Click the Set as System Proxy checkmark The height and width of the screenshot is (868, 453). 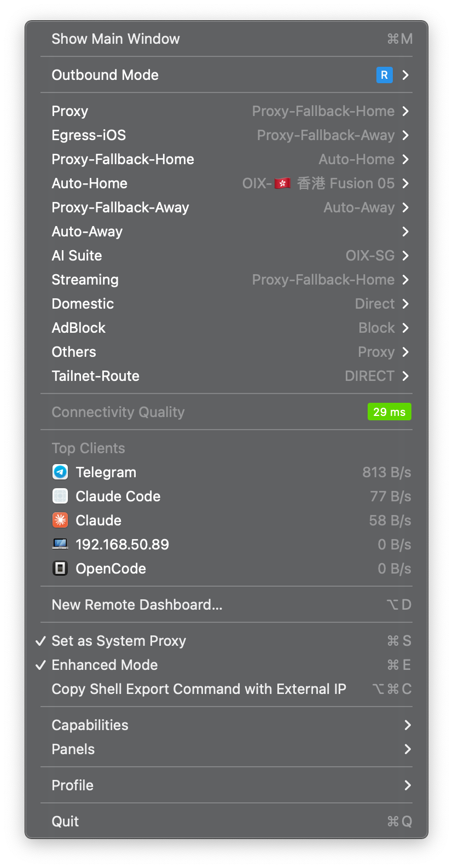40,641
